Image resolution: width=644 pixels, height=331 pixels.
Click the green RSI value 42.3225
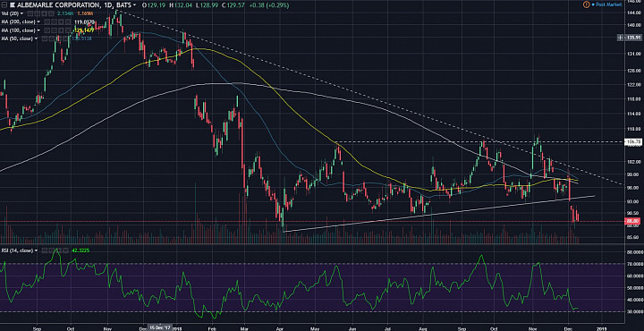coord(80,250)
